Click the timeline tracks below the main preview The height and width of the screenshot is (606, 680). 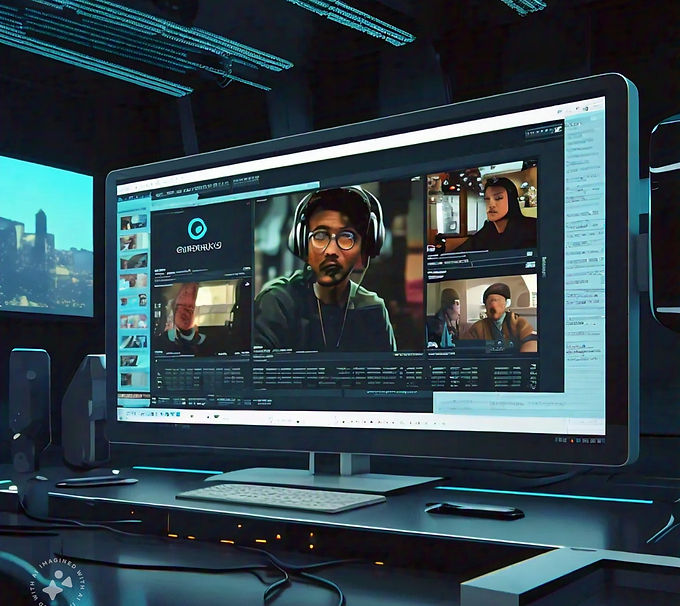click(340, 376)
